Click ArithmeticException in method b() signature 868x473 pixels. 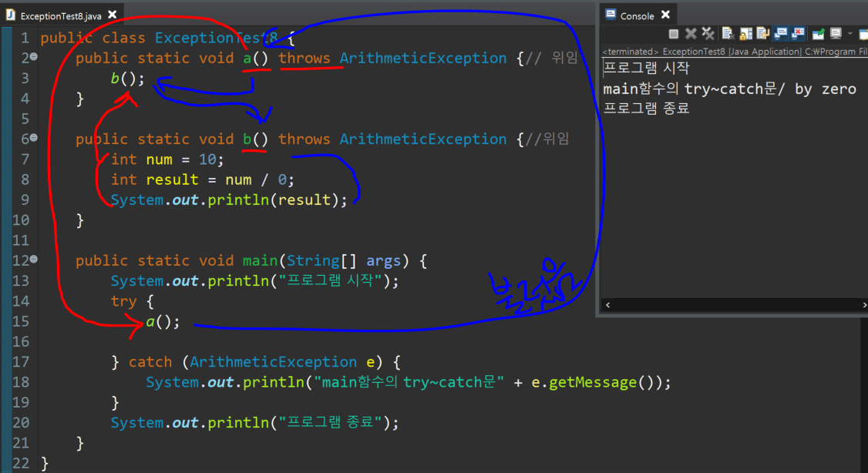click(423, 139)
